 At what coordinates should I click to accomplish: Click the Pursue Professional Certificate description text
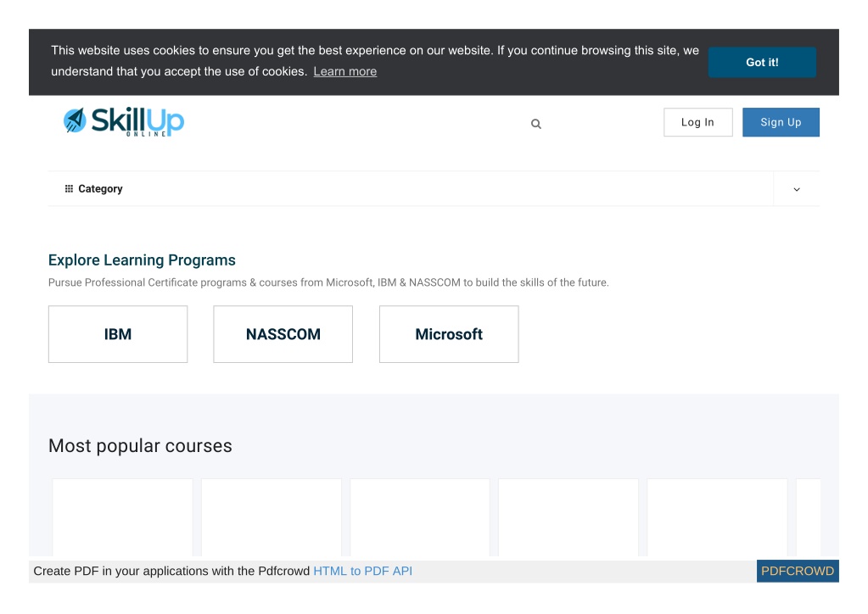click(328, 282)
